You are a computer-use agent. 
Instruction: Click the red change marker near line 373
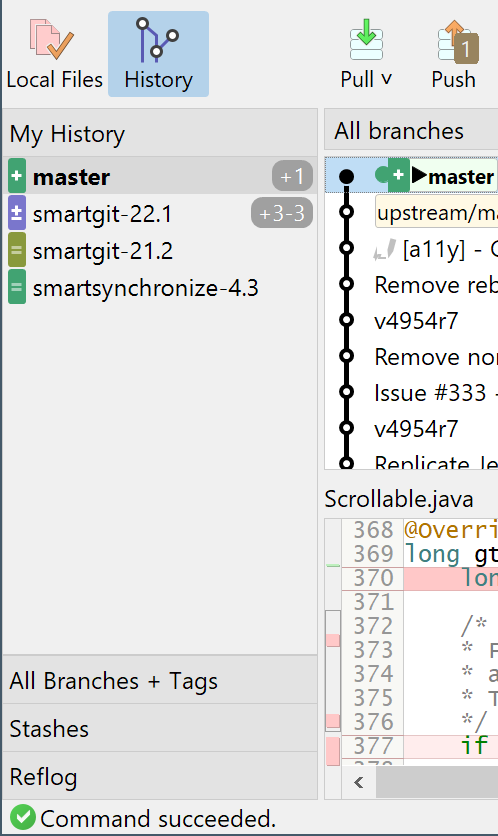tap(333, 640)
